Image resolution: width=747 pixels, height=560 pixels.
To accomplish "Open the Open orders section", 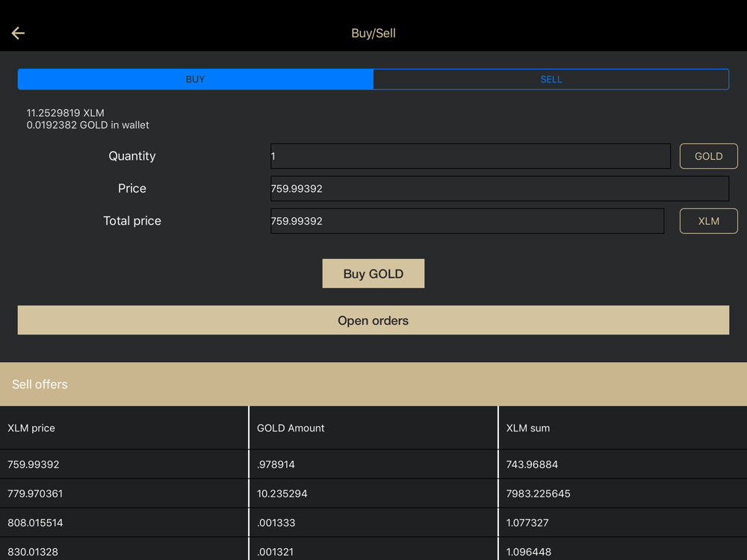I will tap(373, 320).
